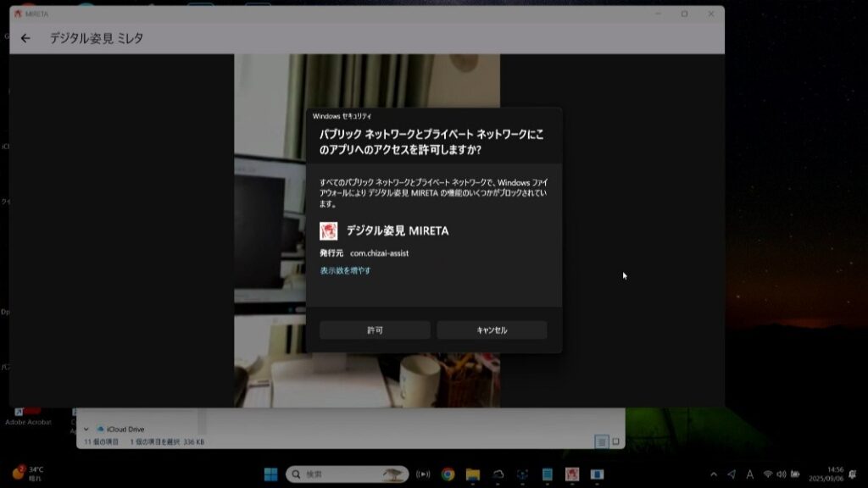868x488 pixels.
Task: Show hidden system tray icons
Action: (x=713, y=474)
